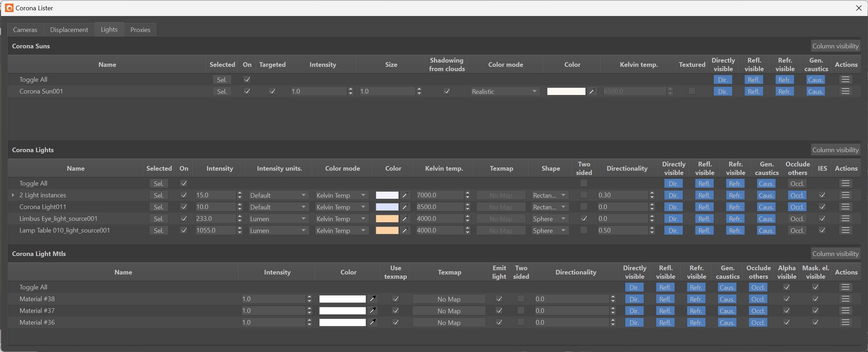This screenshot has height=352, width=868.
Task: Open actions menu for Corona Light011
Action: click(846, 207)
